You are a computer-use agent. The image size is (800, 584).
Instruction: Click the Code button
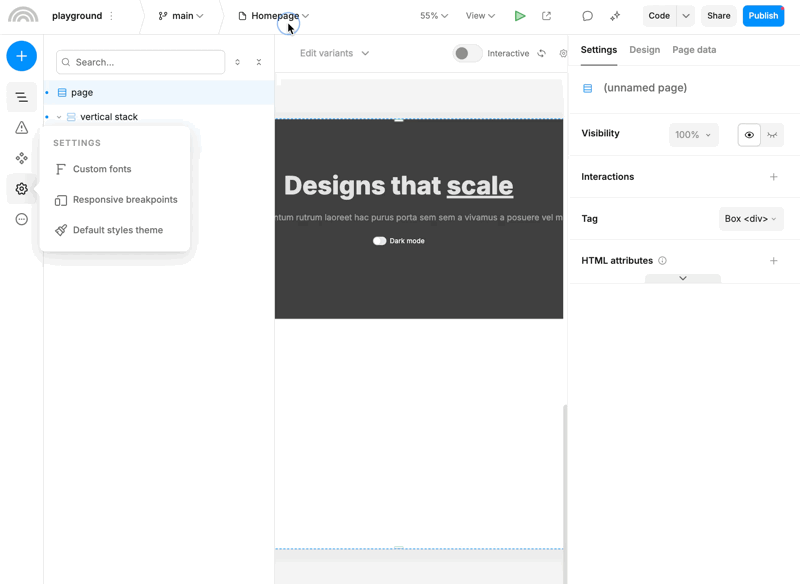tap(659, 16)
